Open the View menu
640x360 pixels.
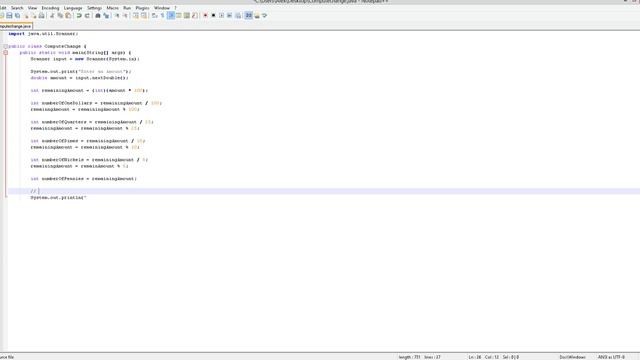[32, 8]
